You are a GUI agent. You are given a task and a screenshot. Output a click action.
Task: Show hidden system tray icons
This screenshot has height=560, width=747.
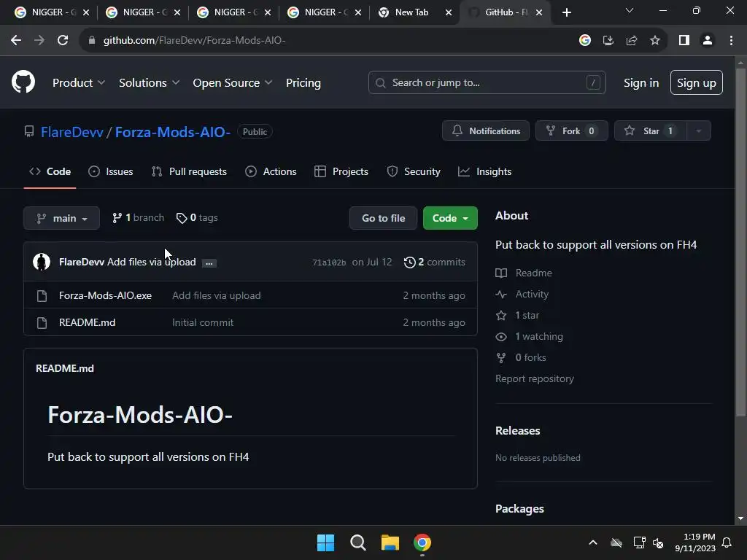point(593,542)
